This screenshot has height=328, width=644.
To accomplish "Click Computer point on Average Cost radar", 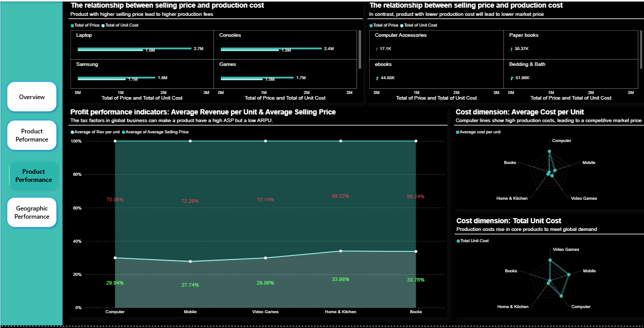I will click(550, 151).
